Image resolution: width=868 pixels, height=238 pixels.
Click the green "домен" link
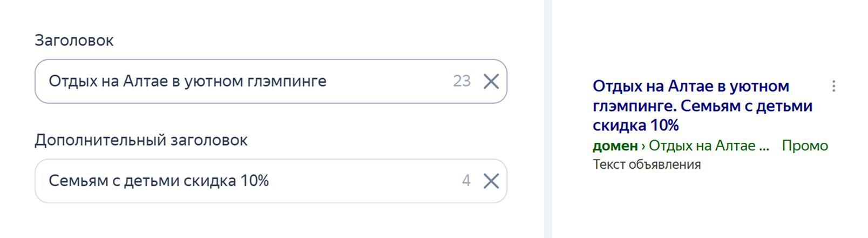[615, 146]
